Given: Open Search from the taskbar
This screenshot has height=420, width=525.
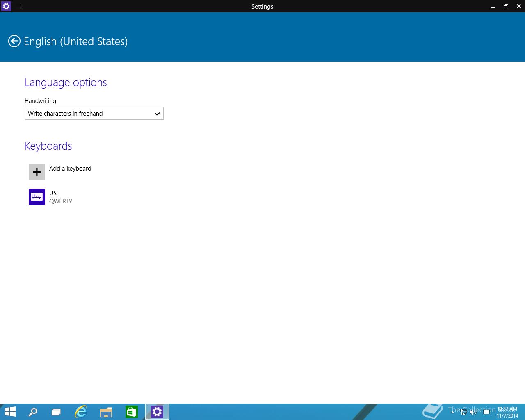Looking at the screenshot, I should 32,412.
